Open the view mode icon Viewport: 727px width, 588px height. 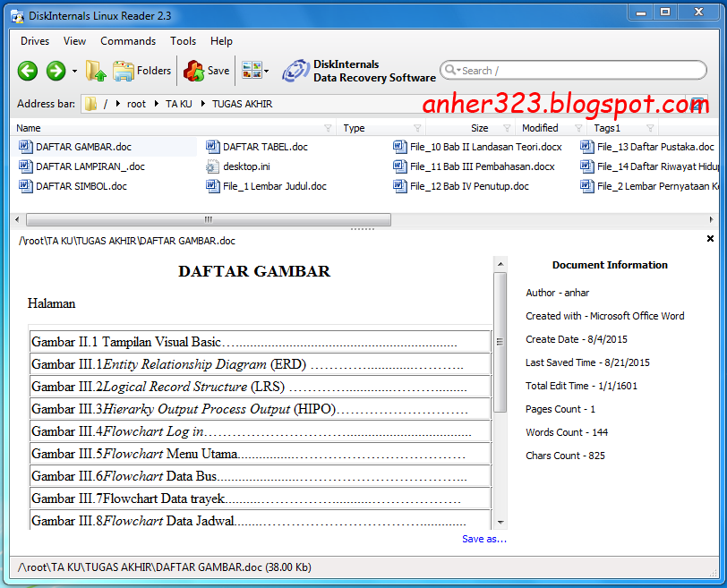coord(252,71)
